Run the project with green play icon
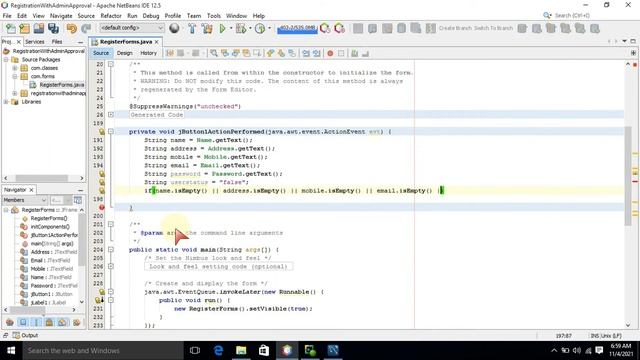 tap(222, 28)
